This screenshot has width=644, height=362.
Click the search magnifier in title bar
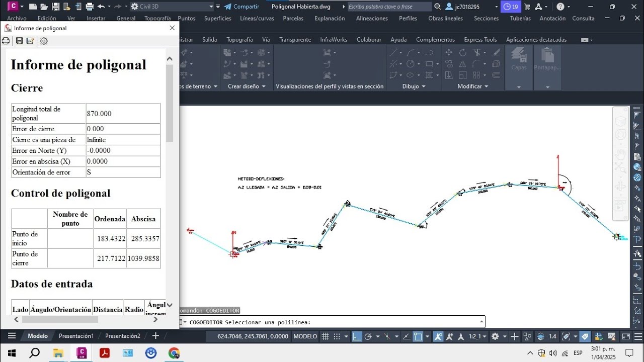pos(438,7)
